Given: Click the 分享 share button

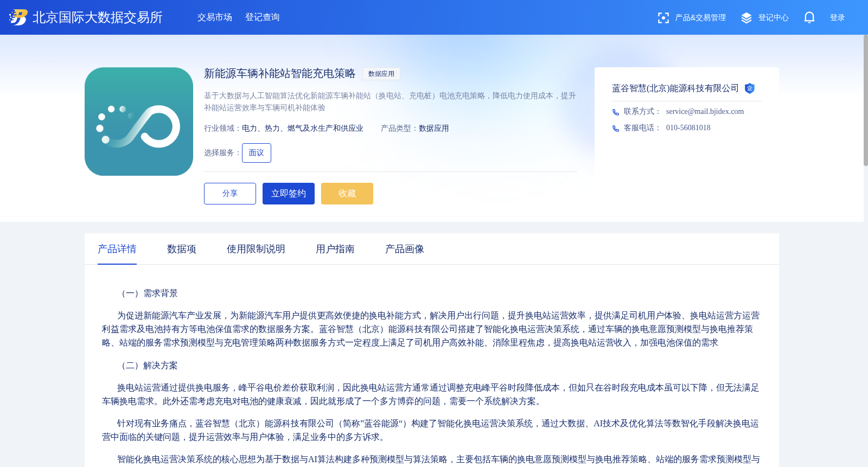Looking at the screenshot, I should 230,194.
